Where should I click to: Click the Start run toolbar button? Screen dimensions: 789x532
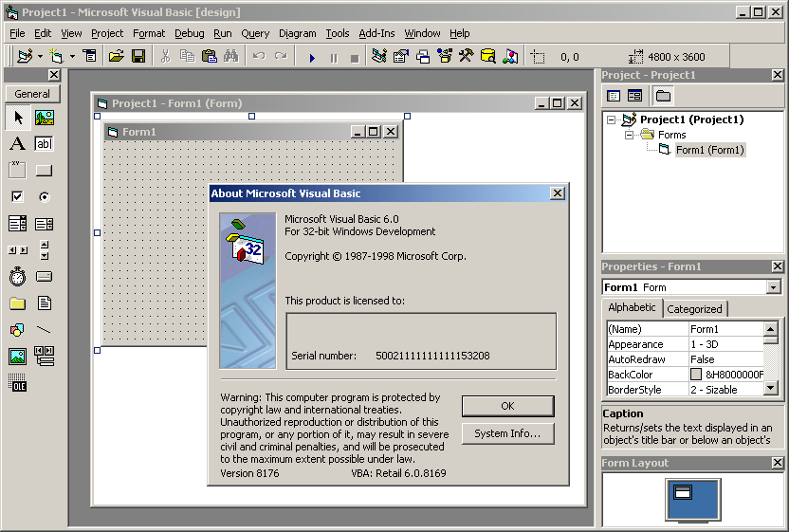(312, 58)
